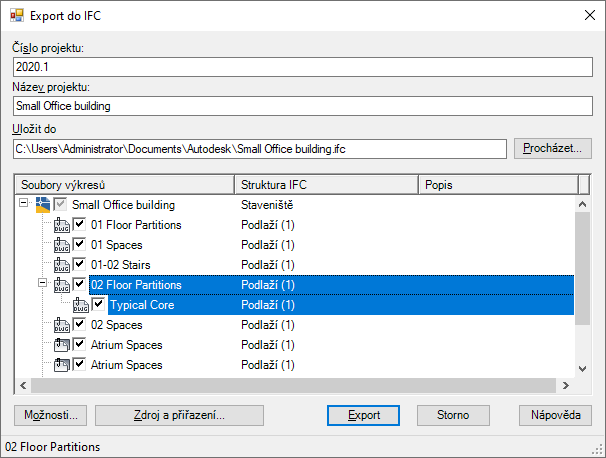Viewport: 606px width, 458px height.
Task: Click the drawing icon beside Typical Core
Action: tap(81, 305)
